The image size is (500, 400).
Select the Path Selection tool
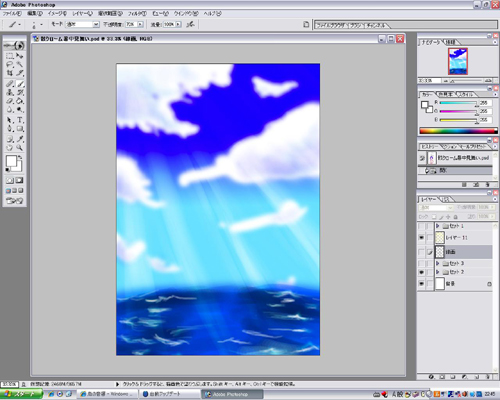click(x=10, y=120)
